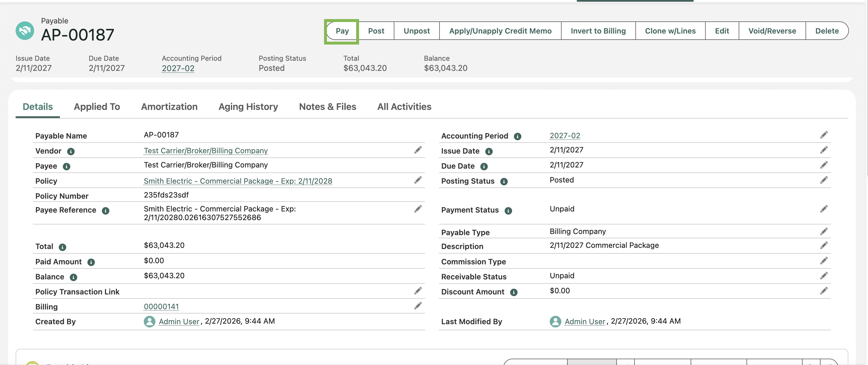The height and width of the screenshot is (365, 868).
Task: Show info tooltip for Paid Amount
Action: 91,262
